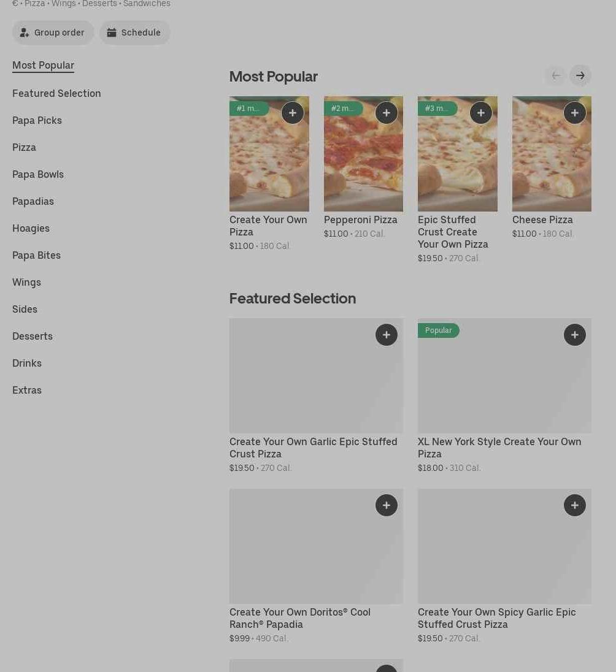Add Doritos Cool Ranch Papadia
The image size is (616, 672).
(387, 505)
